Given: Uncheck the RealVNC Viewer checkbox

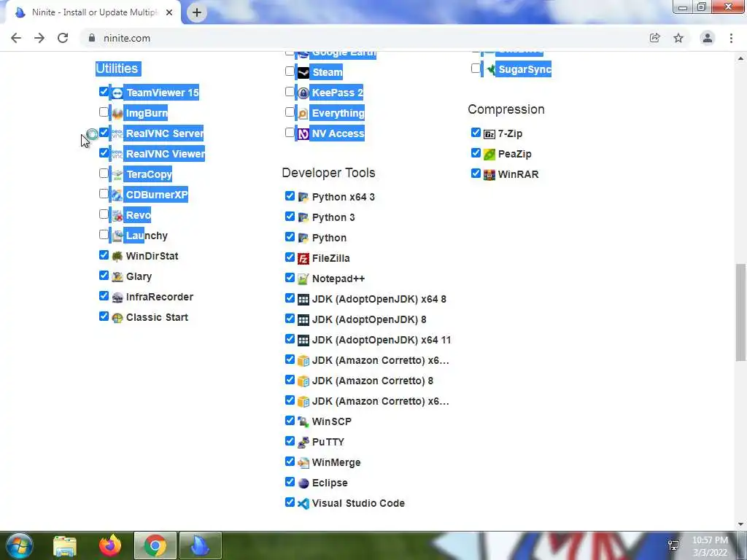Looking at the screenshot, I should (104, 153).
